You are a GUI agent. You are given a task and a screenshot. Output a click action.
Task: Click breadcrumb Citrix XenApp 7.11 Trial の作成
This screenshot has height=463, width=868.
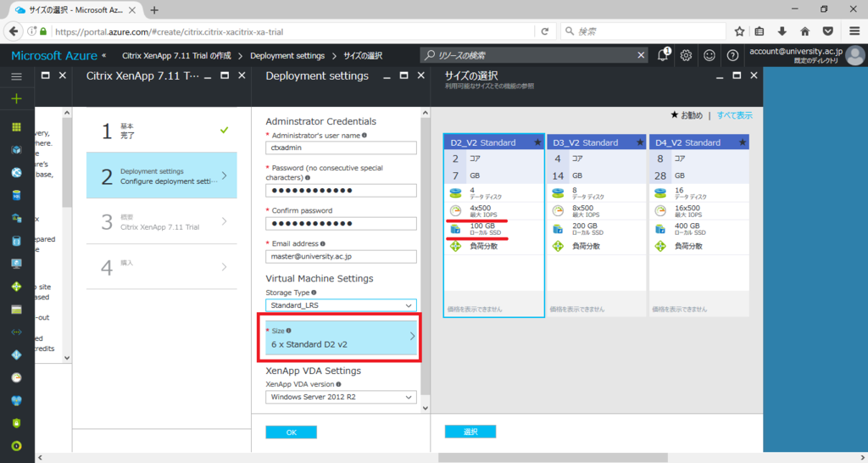pos(176,55)
